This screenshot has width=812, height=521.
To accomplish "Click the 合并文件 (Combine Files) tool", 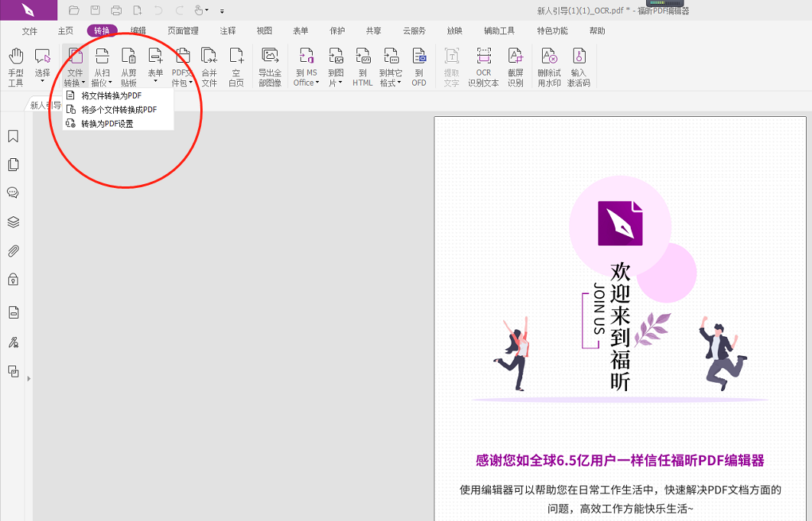I will (x=209, y=64).
